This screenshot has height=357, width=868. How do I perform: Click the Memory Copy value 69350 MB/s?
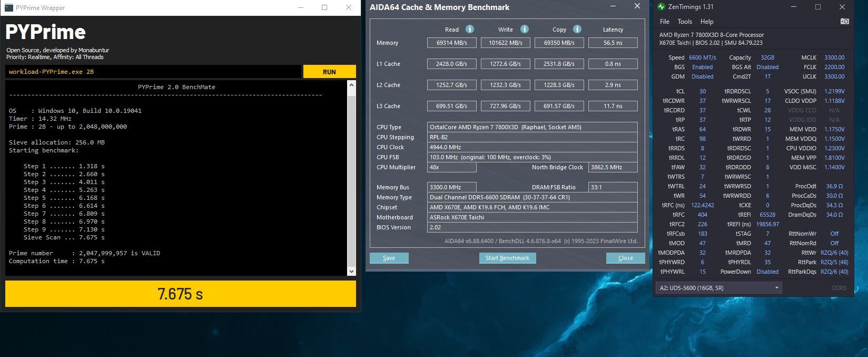(x=559, y=43)
